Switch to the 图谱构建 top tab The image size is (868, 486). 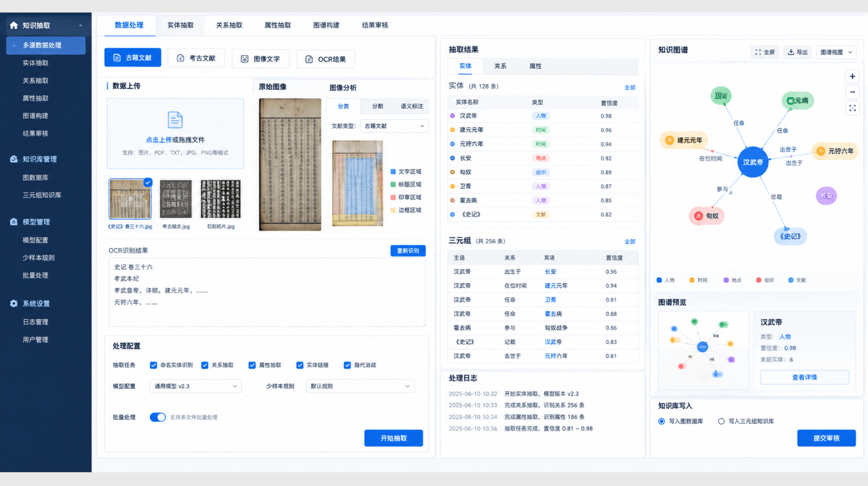(x=326, y=25)
